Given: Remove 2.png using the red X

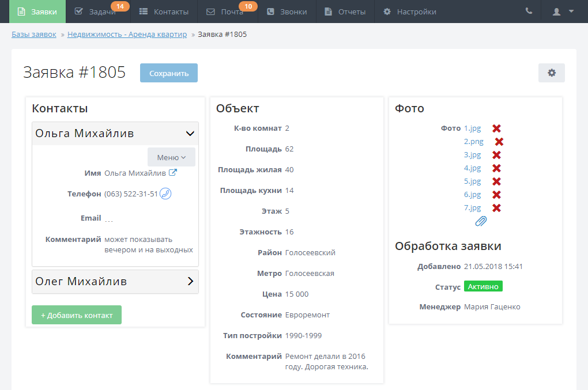Looking at the screenshot, I should (x=499, y=142).
